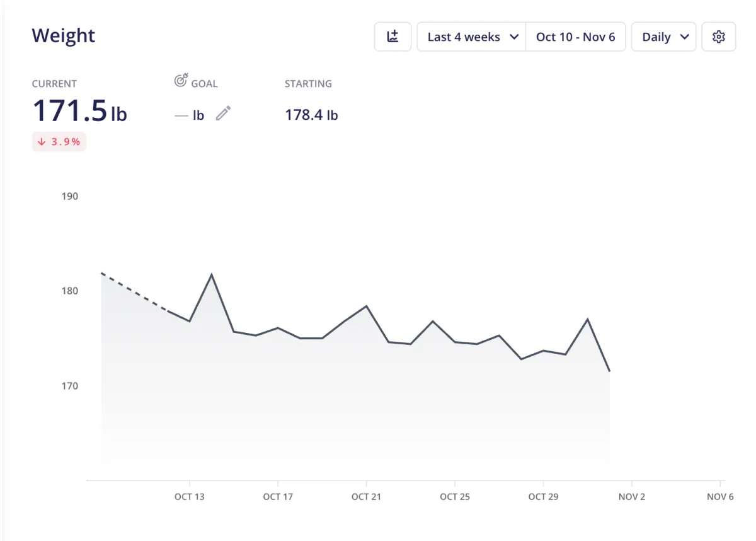Select the Weight page heading
756x541 pixels.
64,35
